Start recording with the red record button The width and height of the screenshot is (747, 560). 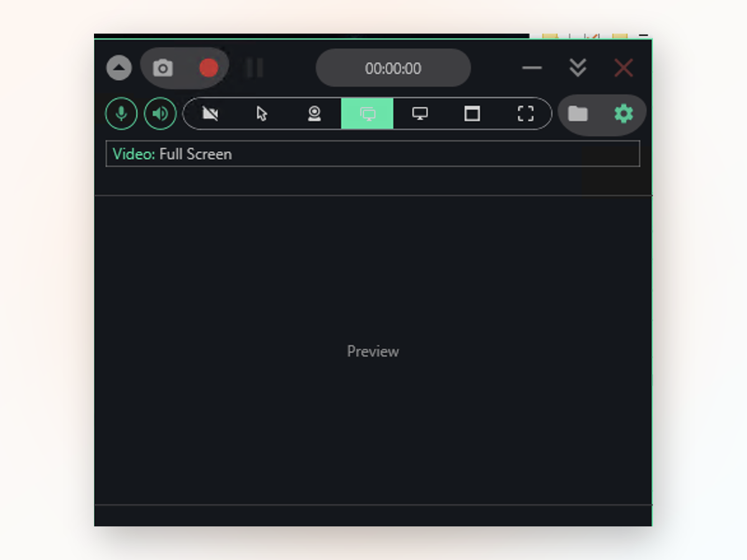pyautogui.click(x=209, y=68)
